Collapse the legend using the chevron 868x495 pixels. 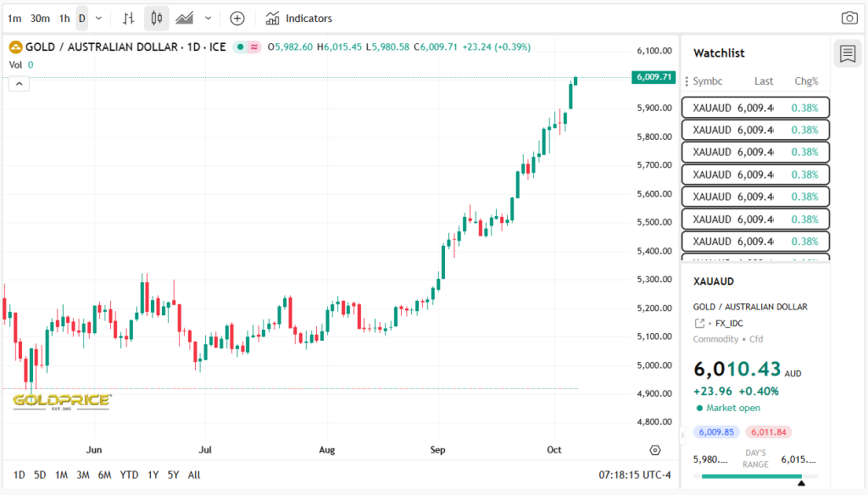coord(19,83)
